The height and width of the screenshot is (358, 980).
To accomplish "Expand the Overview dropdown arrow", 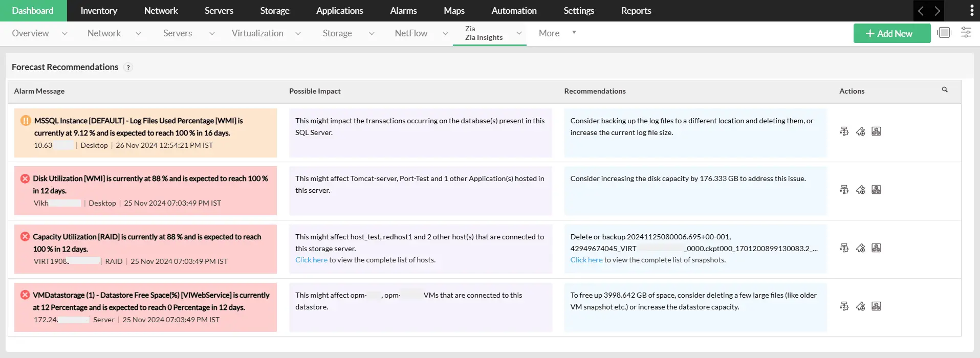I will [64, 34].
